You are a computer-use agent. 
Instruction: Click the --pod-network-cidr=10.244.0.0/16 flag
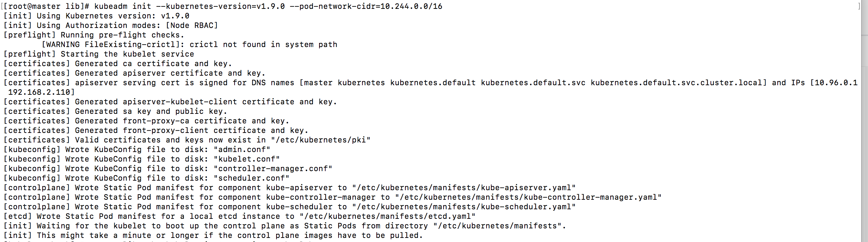tap(366, 6)
